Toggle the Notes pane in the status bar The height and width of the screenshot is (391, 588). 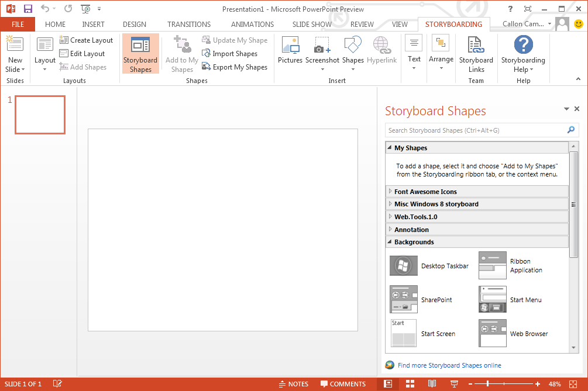point(293,384)
